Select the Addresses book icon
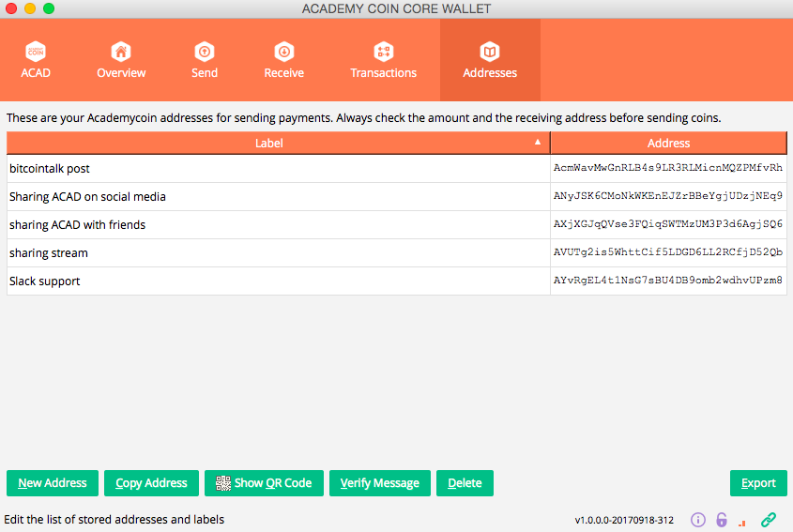 [490, 52]
